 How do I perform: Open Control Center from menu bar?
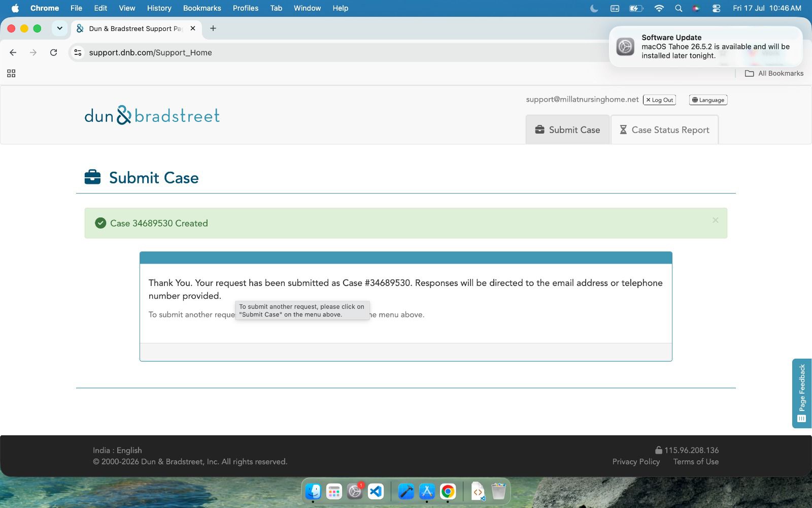tap(716, 8)
